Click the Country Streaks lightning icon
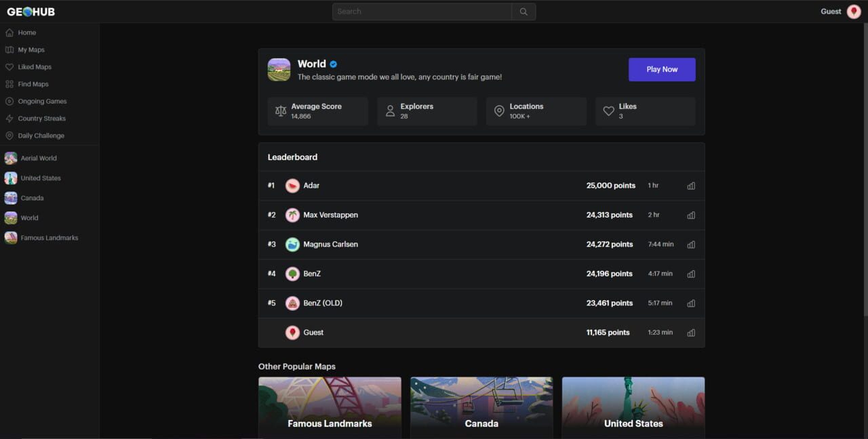The height and width of the screenshot is (439, 868). click(10, 118)
